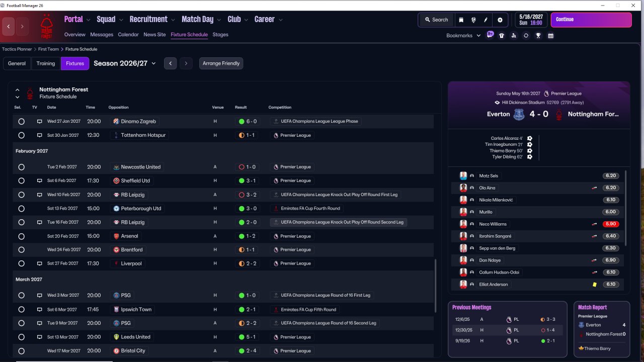This screenshot has height=362, width=644.
Task: Click yellow card icon beside Elliot Anderson
Action: pos(595,285)
